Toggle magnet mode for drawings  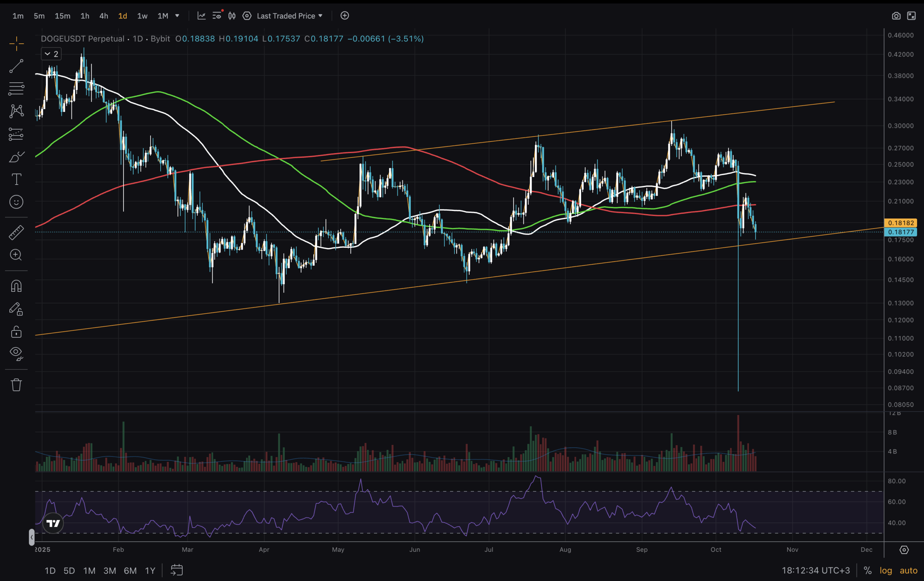[16, 286]
